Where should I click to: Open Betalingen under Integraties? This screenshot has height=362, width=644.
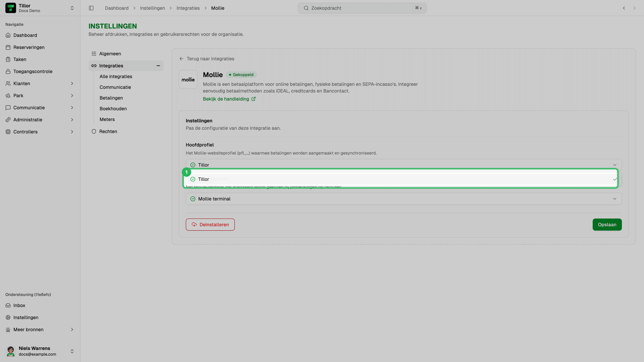pyautogui.click(x=111, y=98)
